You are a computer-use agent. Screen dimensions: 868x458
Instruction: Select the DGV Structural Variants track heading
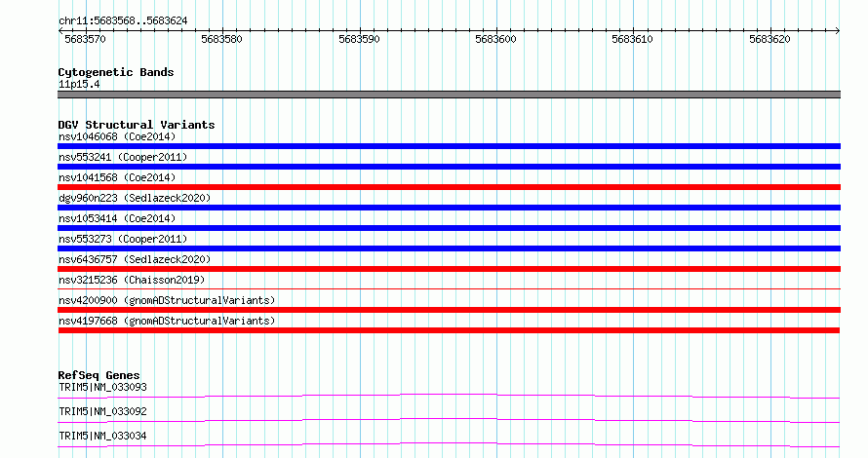137,125
